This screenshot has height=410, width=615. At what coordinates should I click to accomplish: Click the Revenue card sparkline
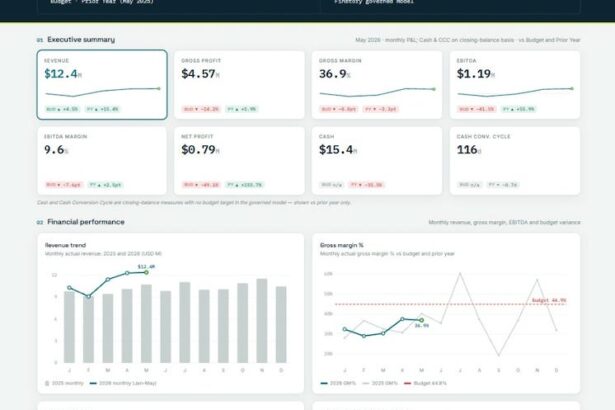102,92
